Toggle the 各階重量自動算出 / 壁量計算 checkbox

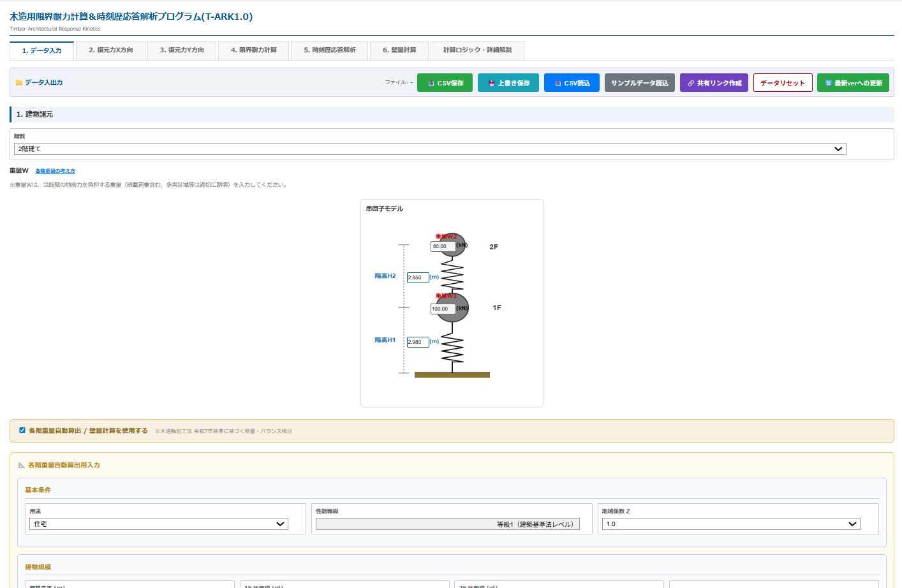point(22,430)
